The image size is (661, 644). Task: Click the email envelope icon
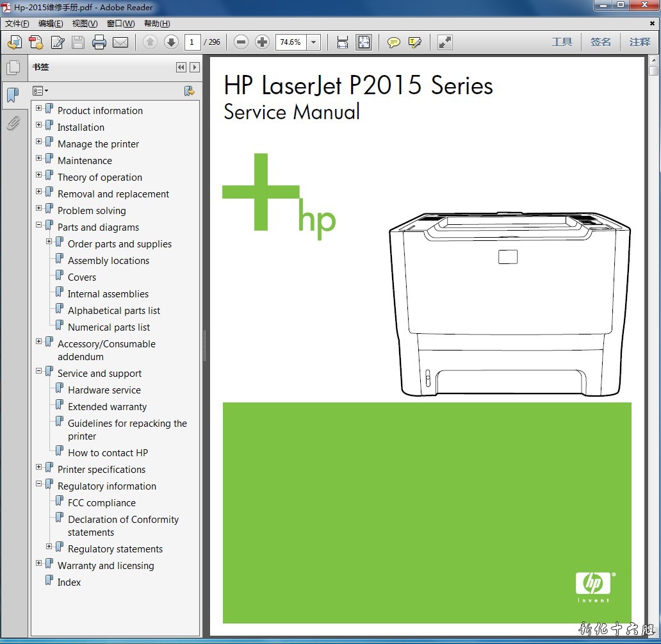[120, 42]
